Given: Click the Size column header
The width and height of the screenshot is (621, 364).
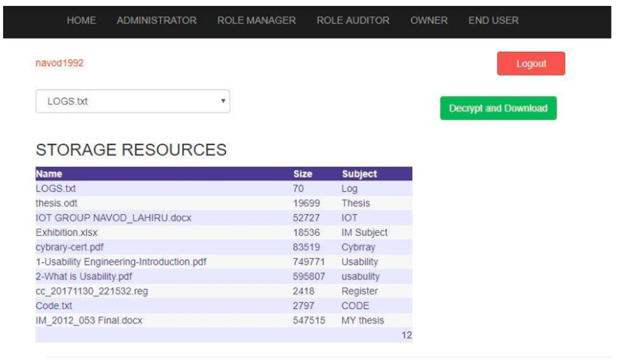Looking at the screenshot, I should coord(303,174).
